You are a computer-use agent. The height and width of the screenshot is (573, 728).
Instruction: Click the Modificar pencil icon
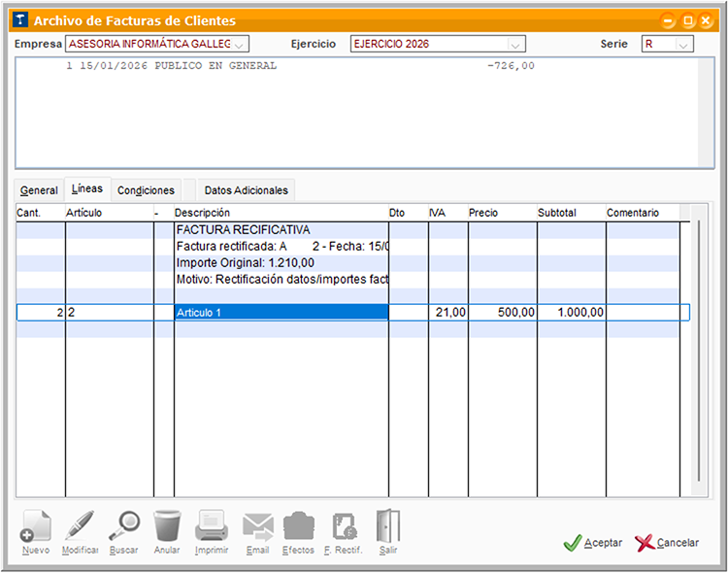[x=80, y=525]
